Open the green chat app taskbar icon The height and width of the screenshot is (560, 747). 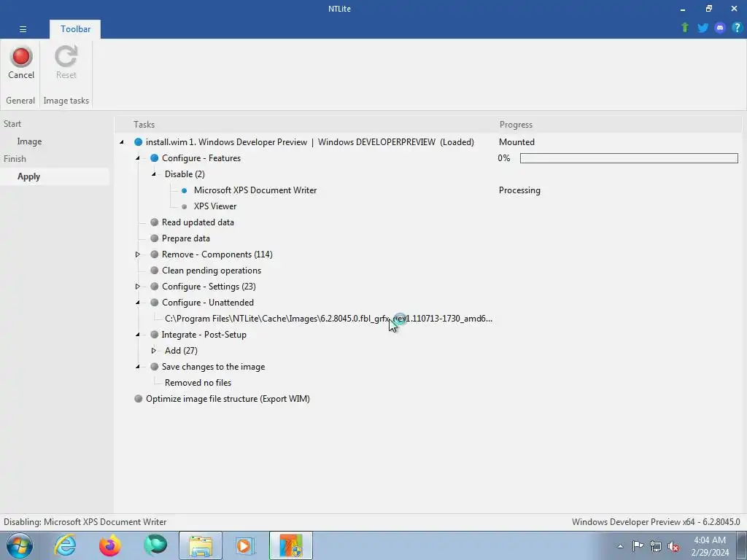click(x=155, y=545)
